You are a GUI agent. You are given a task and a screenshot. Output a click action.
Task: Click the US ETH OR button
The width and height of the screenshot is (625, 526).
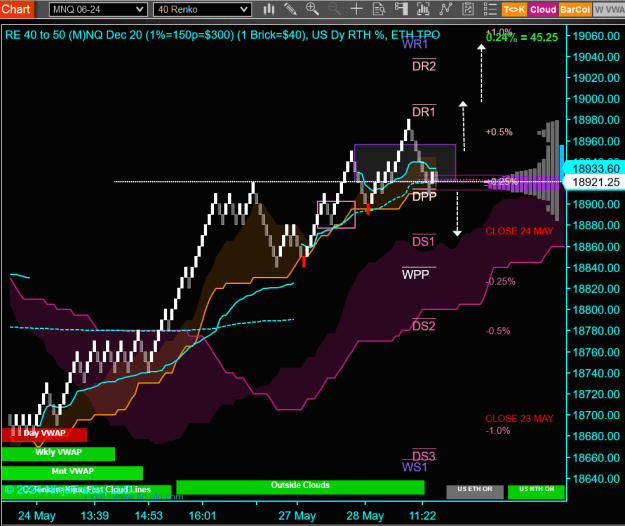coord(475,491)
